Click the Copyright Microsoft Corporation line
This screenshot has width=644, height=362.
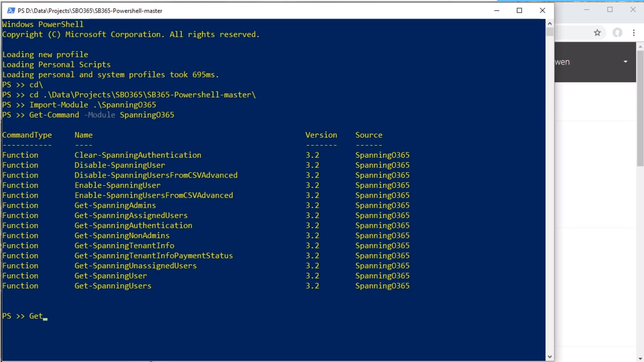(x=131, y=35)
